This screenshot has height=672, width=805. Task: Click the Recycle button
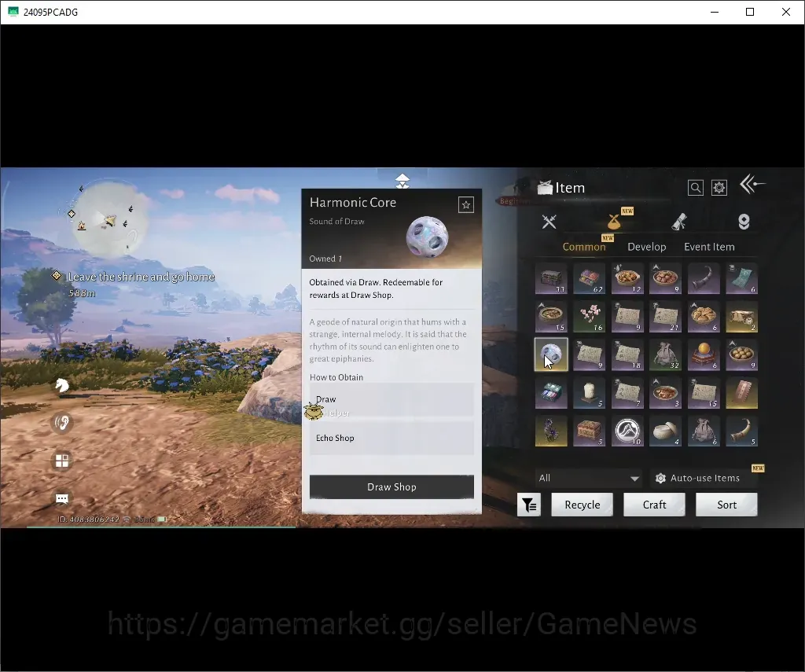point(583,505)
